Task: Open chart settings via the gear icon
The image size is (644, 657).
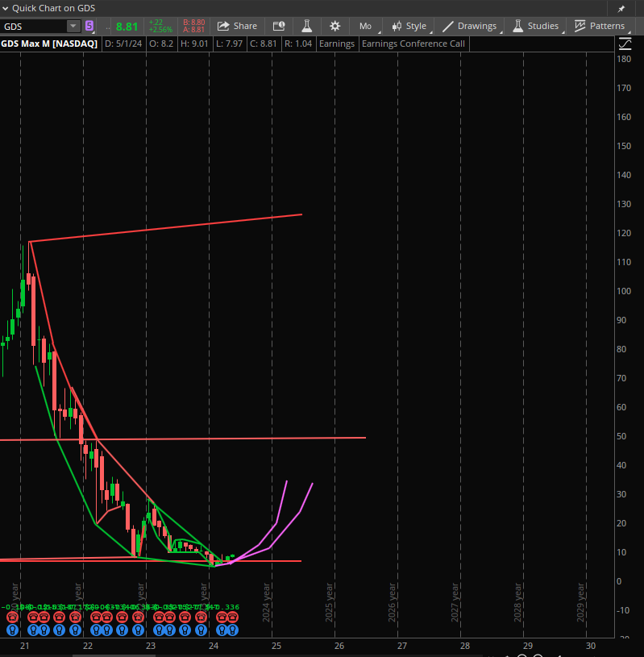Action: click(x=334, y=26)
